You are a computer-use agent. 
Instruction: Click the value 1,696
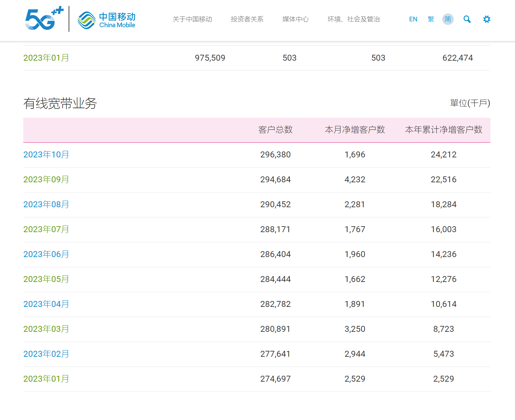[355, 155]
